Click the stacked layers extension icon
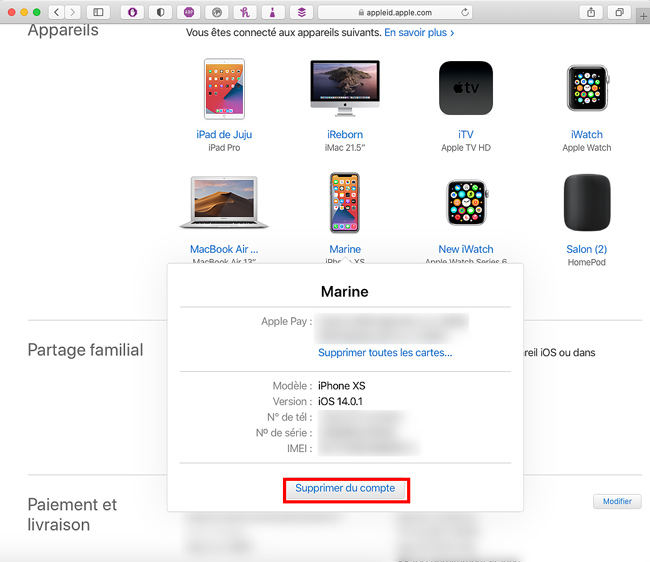The image size is (650, 562). 300,12
